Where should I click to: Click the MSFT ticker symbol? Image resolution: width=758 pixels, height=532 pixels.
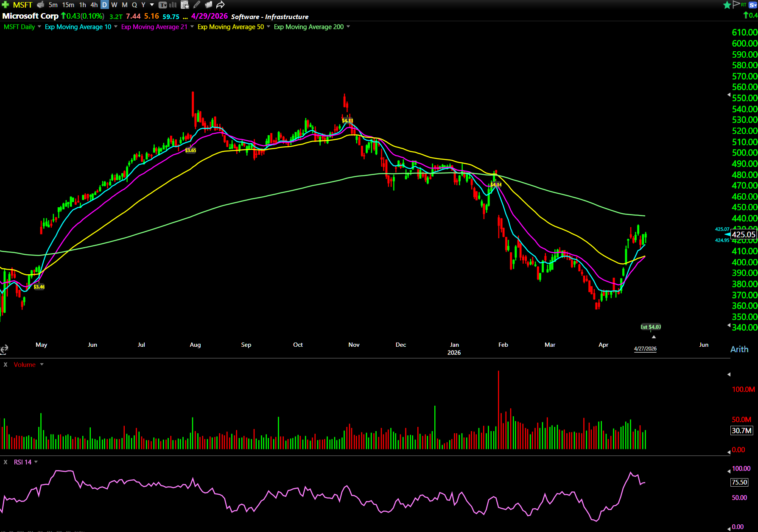coord(22,5)
